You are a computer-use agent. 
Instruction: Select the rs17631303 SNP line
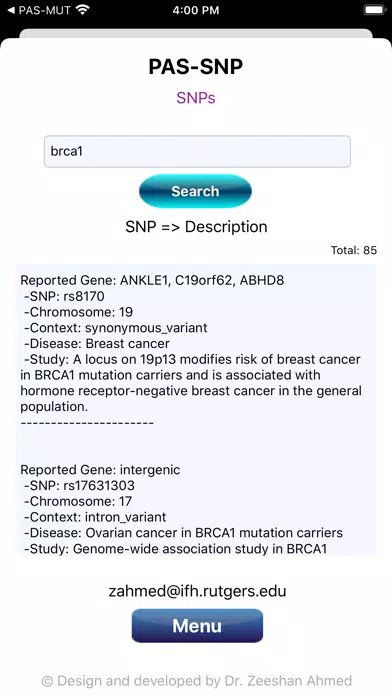pyautogui.click(x=79, y=486)
